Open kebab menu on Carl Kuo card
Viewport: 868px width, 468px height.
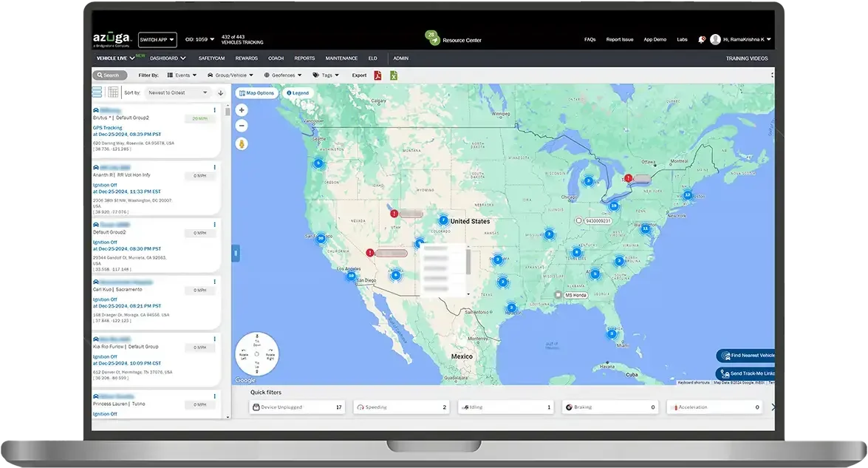[215, 282]
